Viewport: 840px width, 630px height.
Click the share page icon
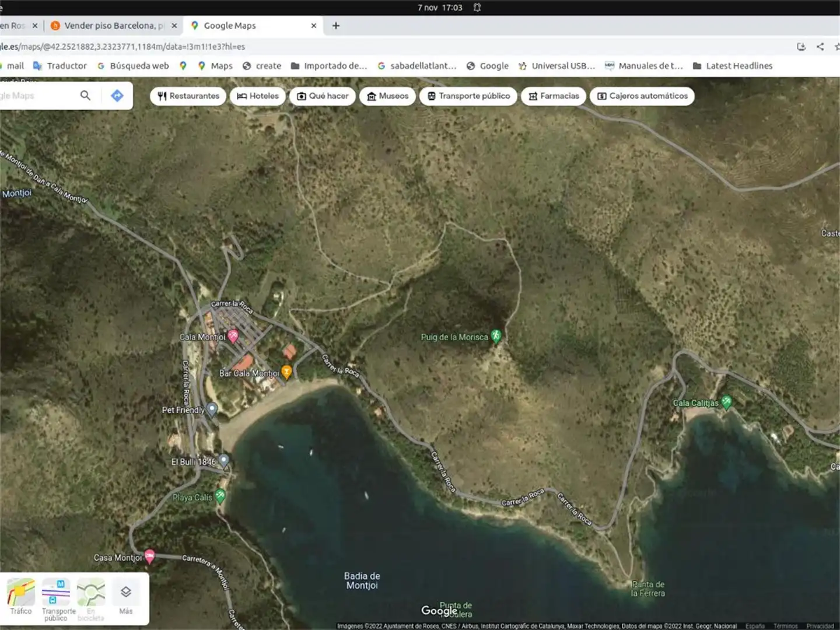tap(820, 47)
